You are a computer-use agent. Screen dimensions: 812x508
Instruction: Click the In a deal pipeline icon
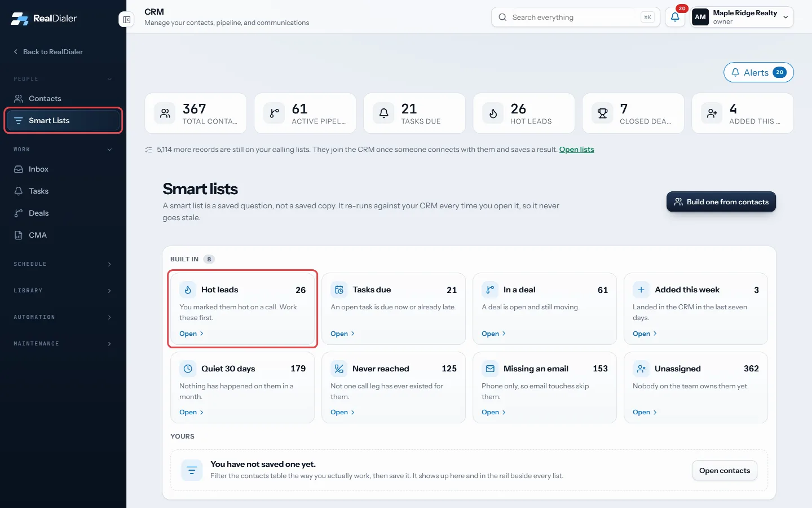(490, 290)
